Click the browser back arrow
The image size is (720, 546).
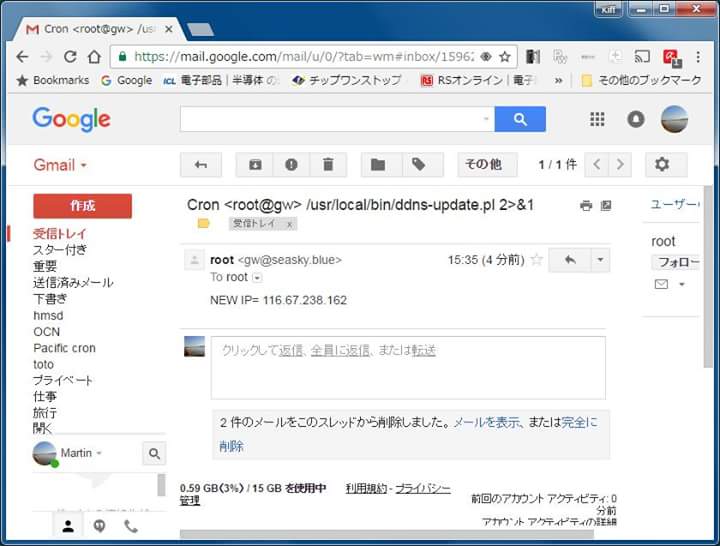[x=22, y=57]
